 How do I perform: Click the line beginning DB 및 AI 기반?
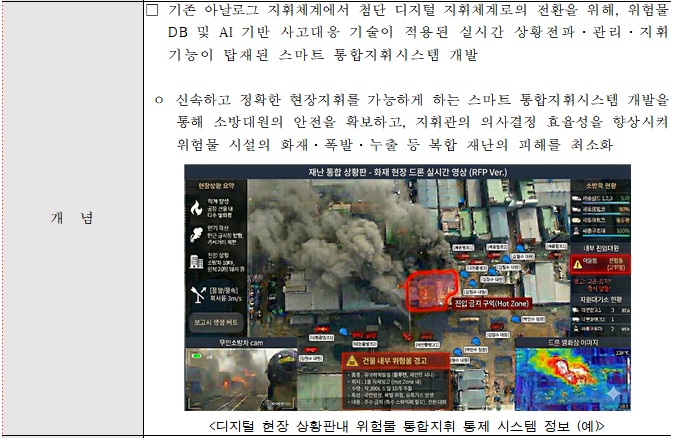[x=418, y=32]
